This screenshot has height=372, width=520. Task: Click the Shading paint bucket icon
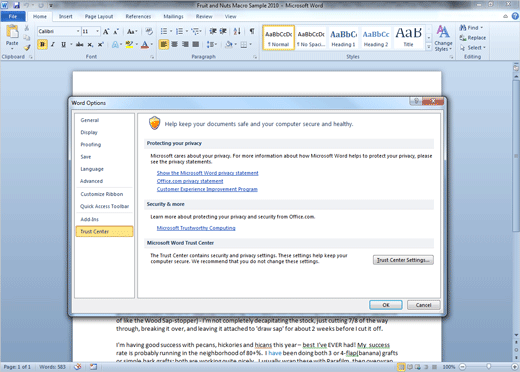coord(228,44)
